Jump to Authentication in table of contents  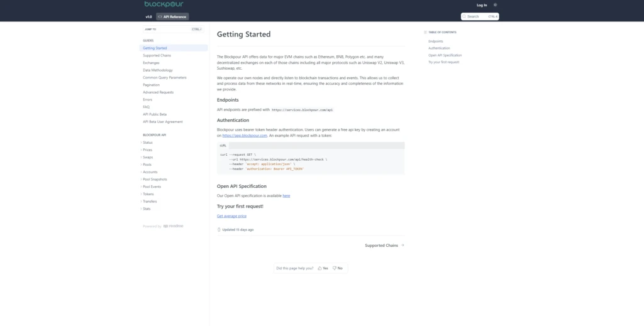(439, 48)
